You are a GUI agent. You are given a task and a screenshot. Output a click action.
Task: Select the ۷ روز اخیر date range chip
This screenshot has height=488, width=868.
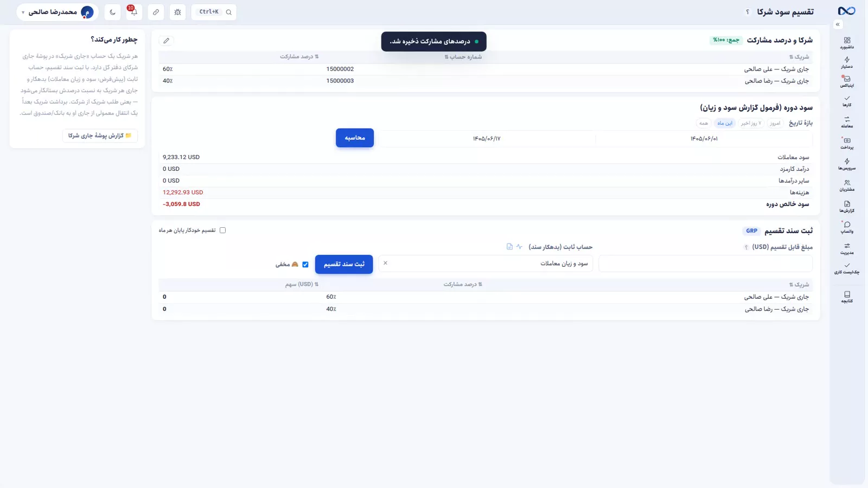pyautogui.click(x=751, y=123)
